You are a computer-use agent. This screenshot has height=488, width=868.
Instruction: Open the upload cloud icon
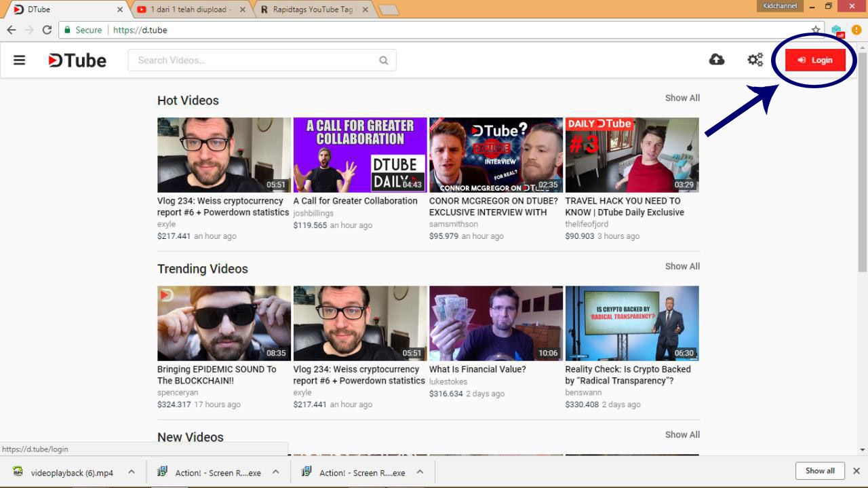(717, 60)
